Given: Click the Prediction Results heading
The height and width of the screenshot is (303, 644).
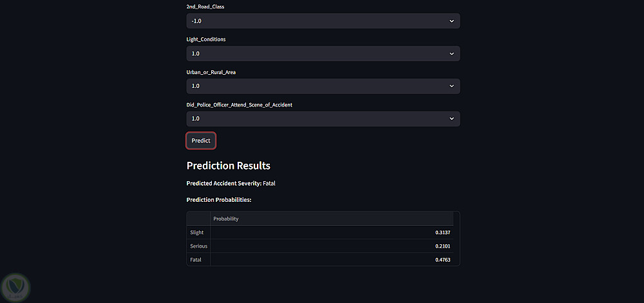Looking at the screenshot, I should click(x=229, y=166).
